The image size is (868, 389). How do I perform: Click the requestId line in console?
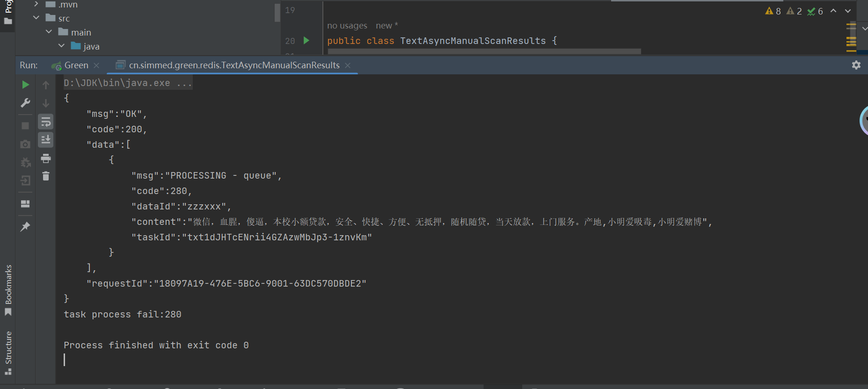click(226, 284)
